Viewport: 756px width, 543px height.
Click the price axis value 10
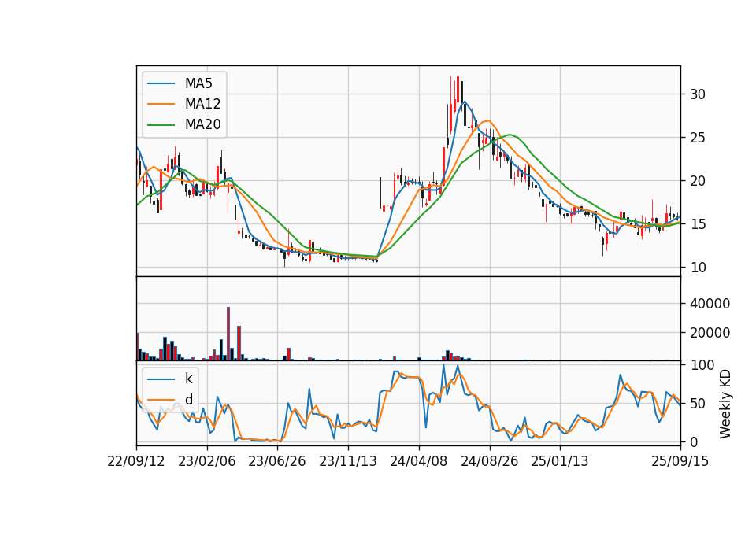pyautogui.click(x=698, y=268)
